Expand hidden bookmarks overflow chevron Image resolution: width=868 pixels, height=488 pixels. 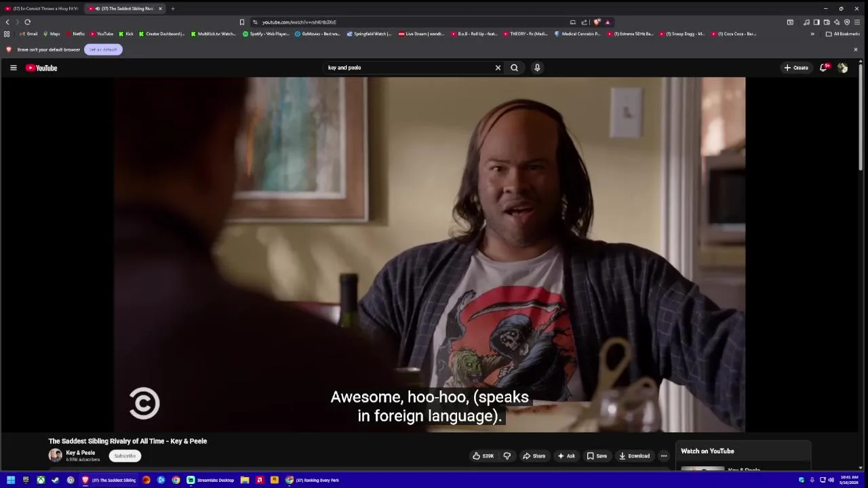pos(812,34)
